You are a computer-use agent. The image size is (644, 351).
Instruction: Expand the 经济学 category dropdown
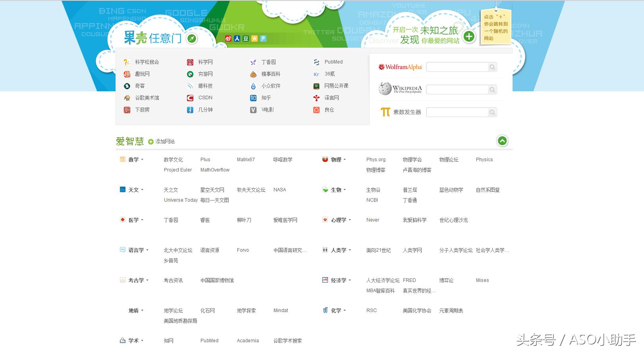pyautogui.click(x=349, y=280)
